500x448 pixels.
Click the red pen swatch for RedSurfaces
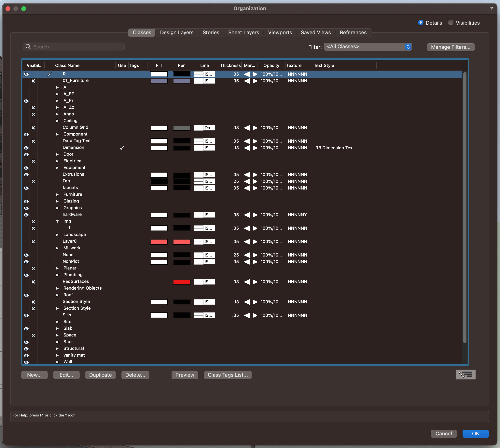click(181, 282)
